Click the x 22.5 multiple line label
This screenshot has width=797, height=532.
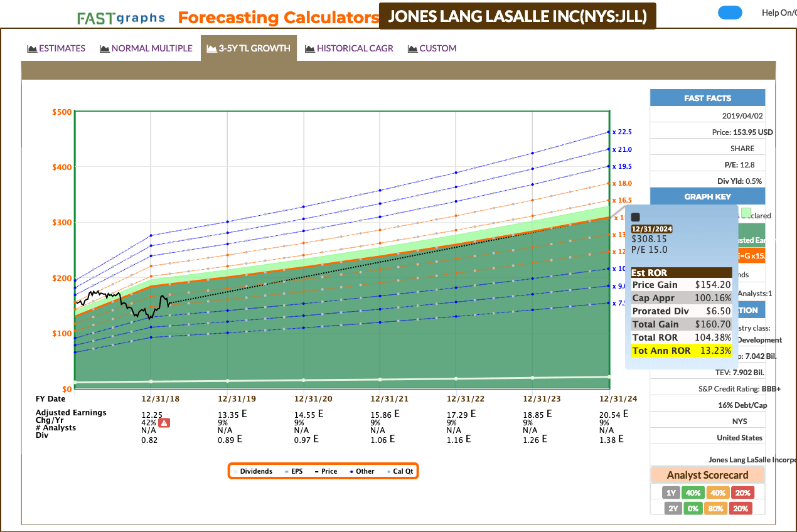[x=623, y=132]
